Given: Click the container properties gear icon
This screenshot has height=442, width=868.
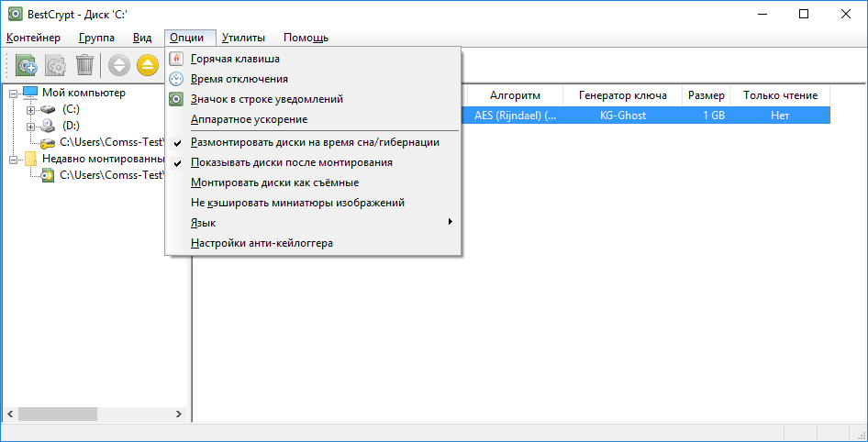Looking at the screenshot, I should pyautogui.click(x=55, y=66).
